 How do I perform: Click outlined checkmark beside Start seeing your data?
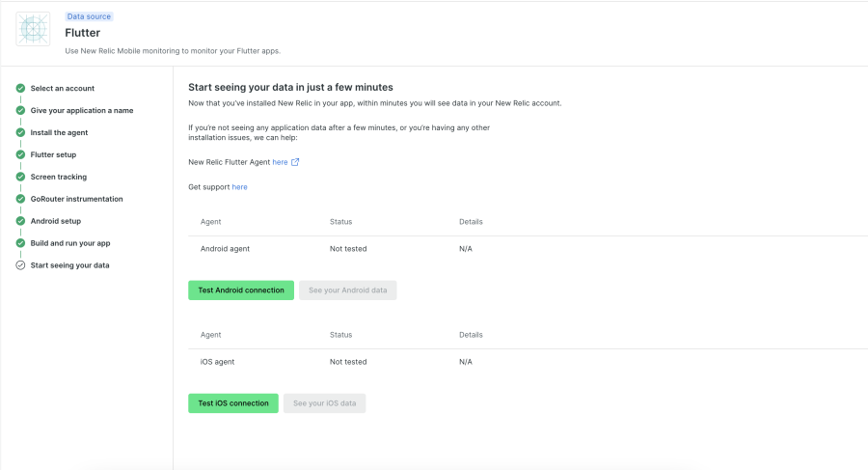(20, 265)
